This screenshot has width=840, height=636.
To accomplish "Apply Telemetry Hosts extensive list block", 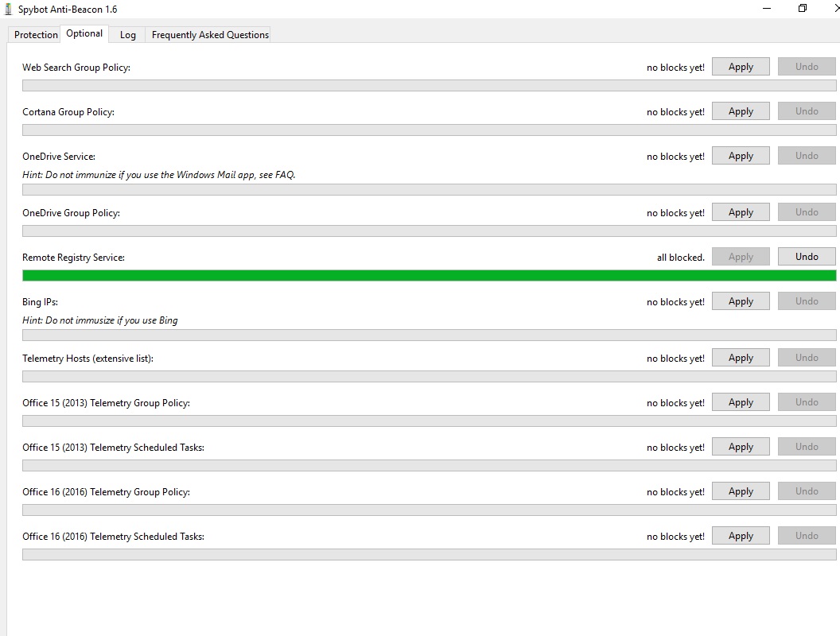I will tap(741, 358).
